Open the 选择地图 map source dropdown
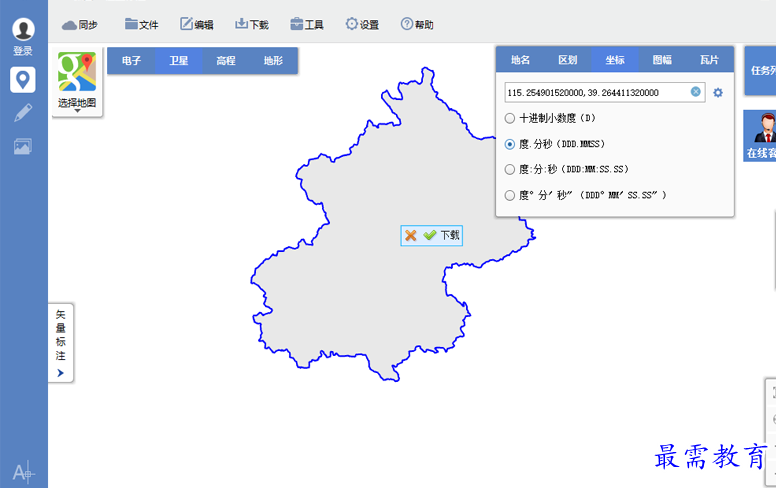 coord(77,82)
